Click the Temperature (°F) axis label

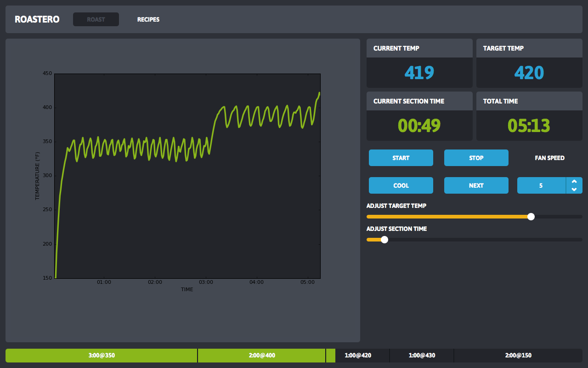tap(38, 176)
